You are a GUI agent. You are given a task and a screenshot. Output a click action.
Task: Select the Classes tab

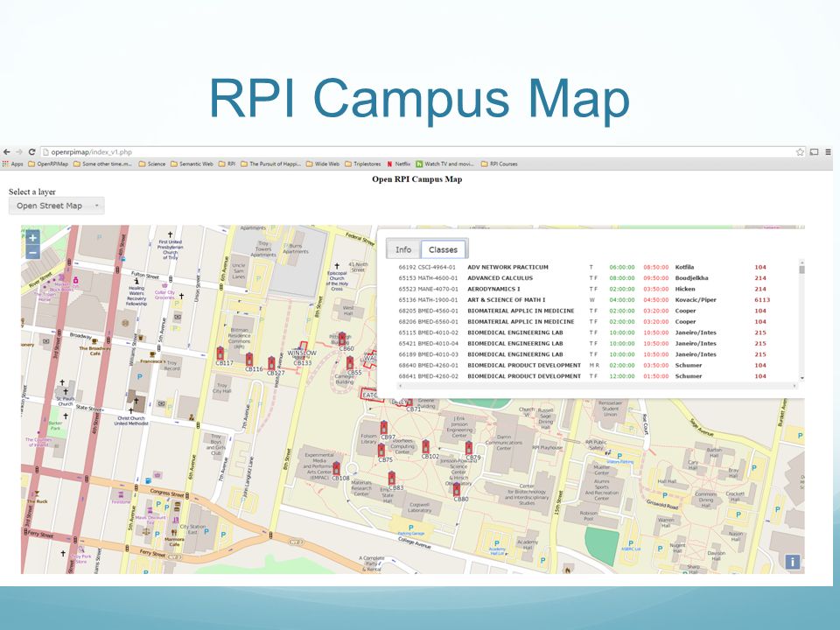(444, 249)
